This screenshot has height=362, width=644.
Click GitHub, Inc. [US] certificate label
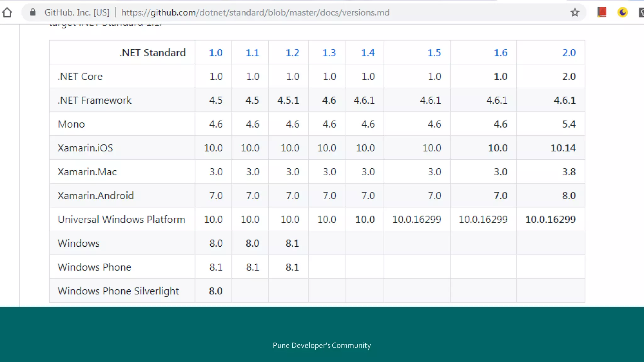[77, 13]
